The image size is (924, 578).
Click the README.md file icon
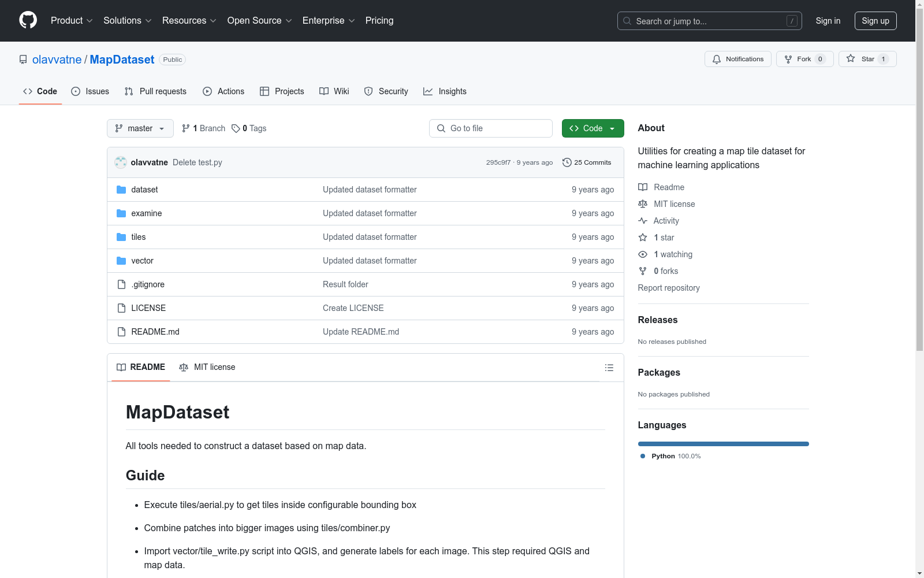pos(121,332)
